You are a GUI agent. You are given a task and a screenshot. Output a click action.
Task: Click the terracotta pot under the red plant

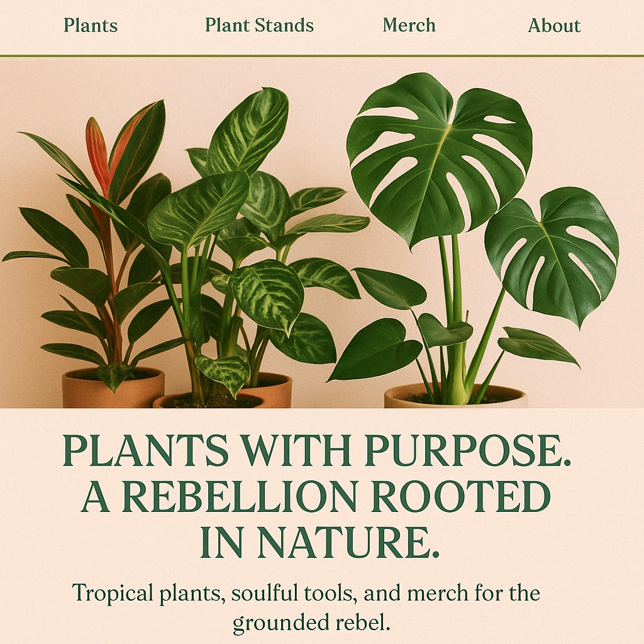tap(113, 388)
